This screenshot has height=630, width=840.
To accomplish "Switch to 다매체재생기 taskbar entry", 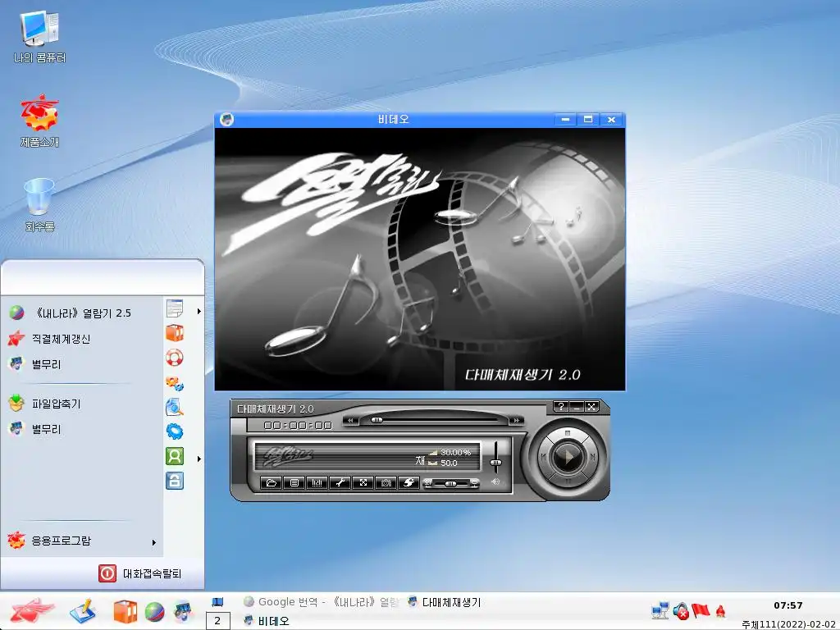I will pyautogui.click(x=444, y=602).
